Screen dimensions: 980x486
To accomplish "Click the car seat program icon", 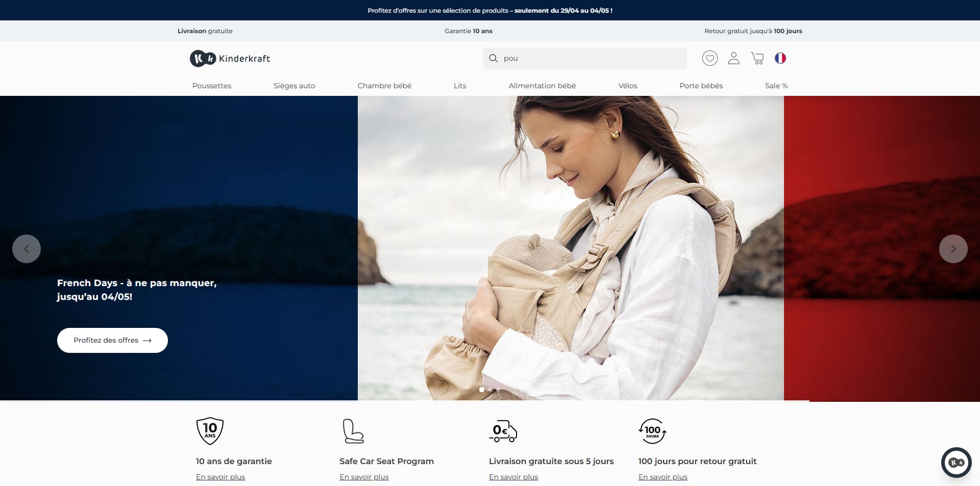I will pyautogui.click(x=353, y=431).
